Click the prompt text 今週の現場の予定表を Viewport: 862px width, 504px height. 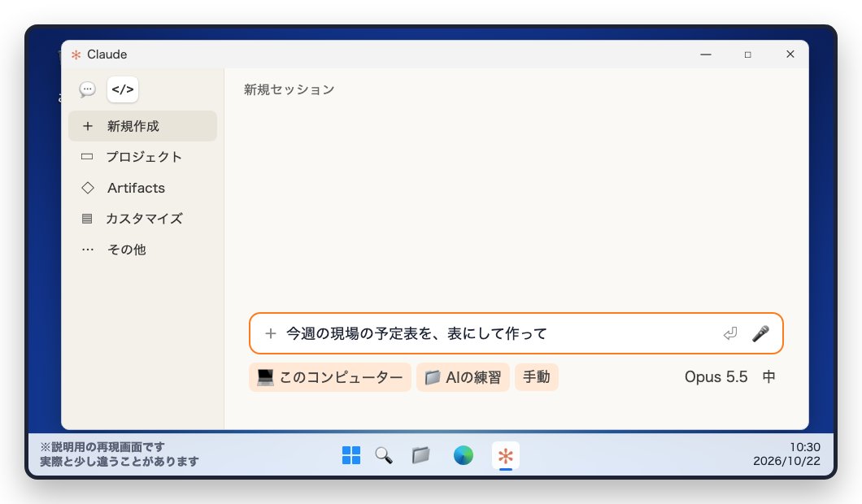[x=360, y=333]
